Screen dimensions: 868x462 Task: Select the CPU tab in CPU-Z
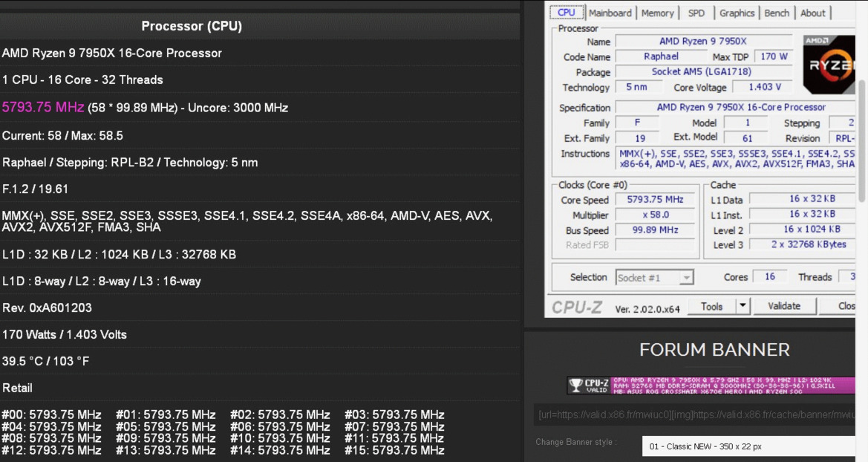pyautogui.click(x=567, y=12)
